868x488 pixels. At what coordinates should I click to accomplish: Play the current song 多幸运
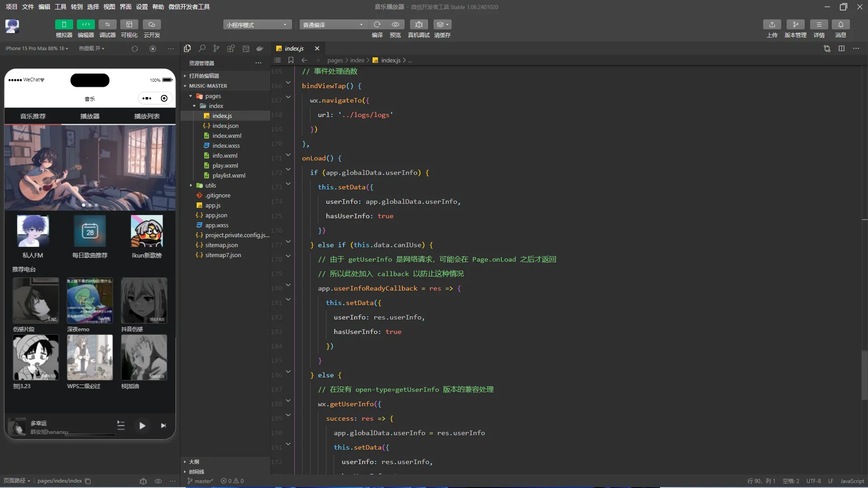[x=142, y=426]
